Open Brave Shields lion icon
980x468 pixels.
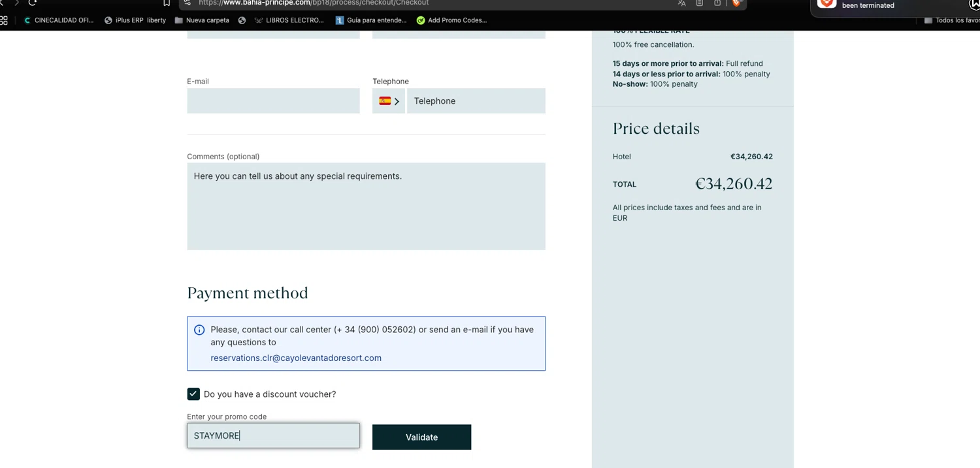pos(736,3)
